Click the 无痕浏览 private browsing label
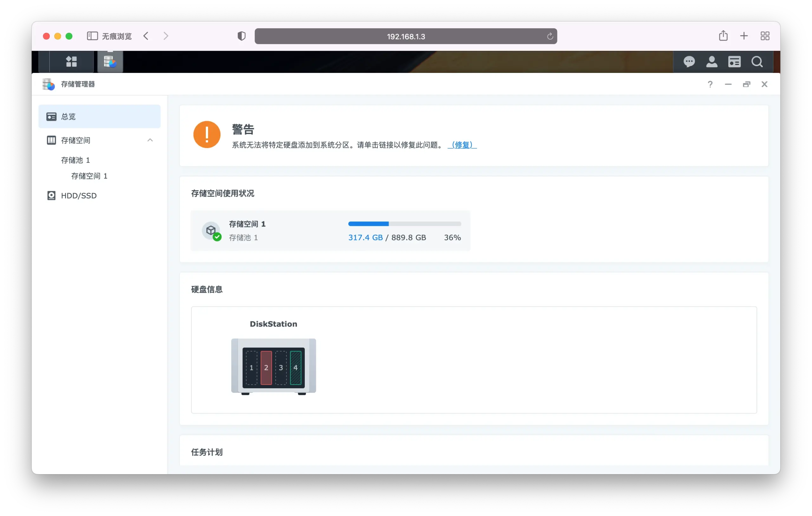 coord(117,36)
